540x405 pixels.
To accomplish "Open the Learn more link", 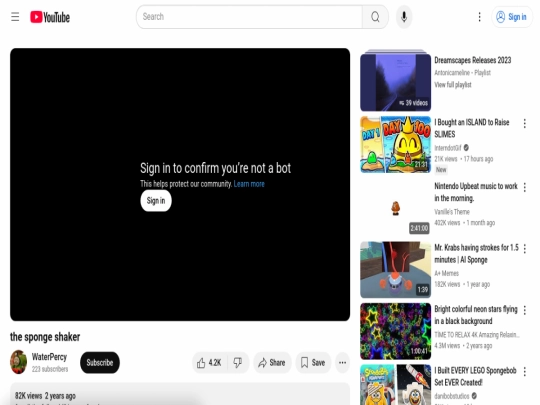I will (249, 184).
